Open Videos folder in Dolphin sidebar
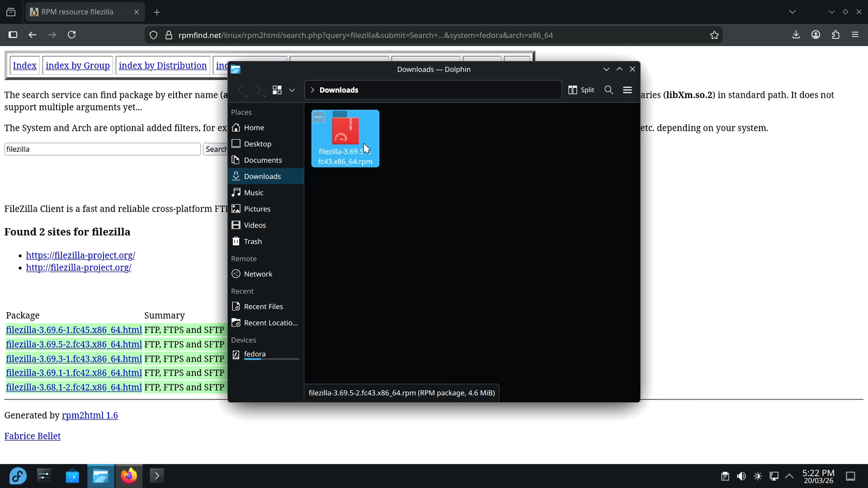Screen dimensions: 868x488 click(266, 225)
